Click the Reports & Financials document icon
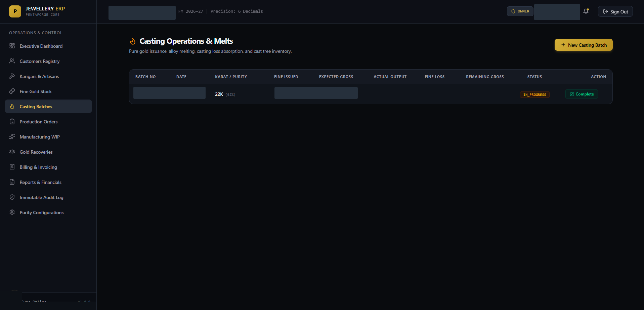This screenshot has width=644, height=310. [x=12, y=182]
